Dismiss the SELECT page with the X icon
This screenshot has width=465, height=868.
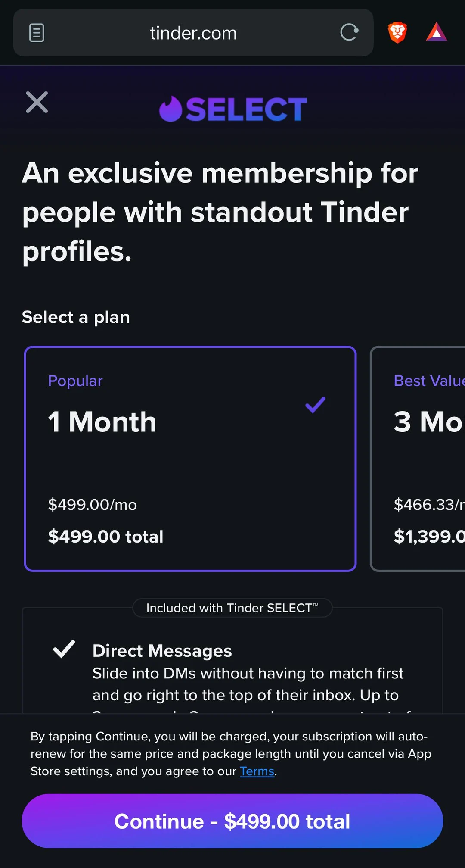pos(37,103)
